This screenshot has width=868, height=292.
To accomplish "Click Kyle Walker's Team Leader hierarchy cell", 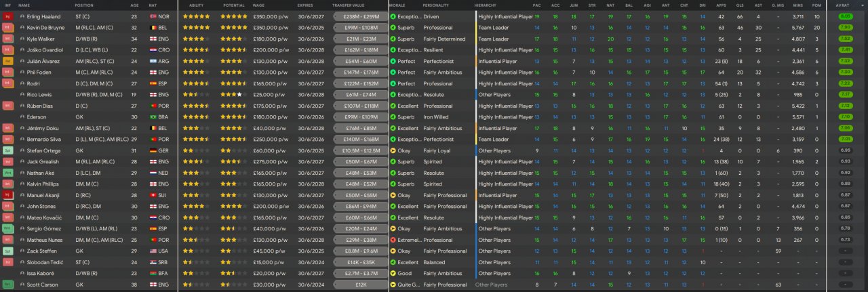I will tap(494, 39).
